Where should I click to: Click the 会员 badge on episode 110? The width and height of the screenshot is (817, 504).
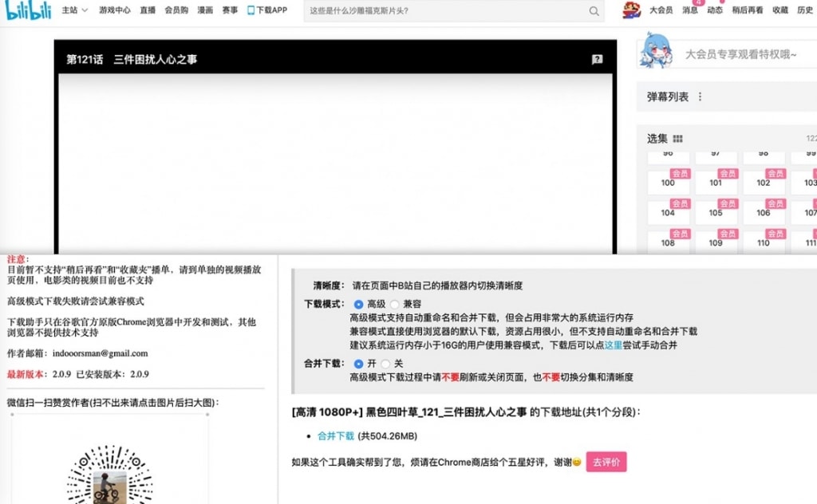(x=776, y=234)
